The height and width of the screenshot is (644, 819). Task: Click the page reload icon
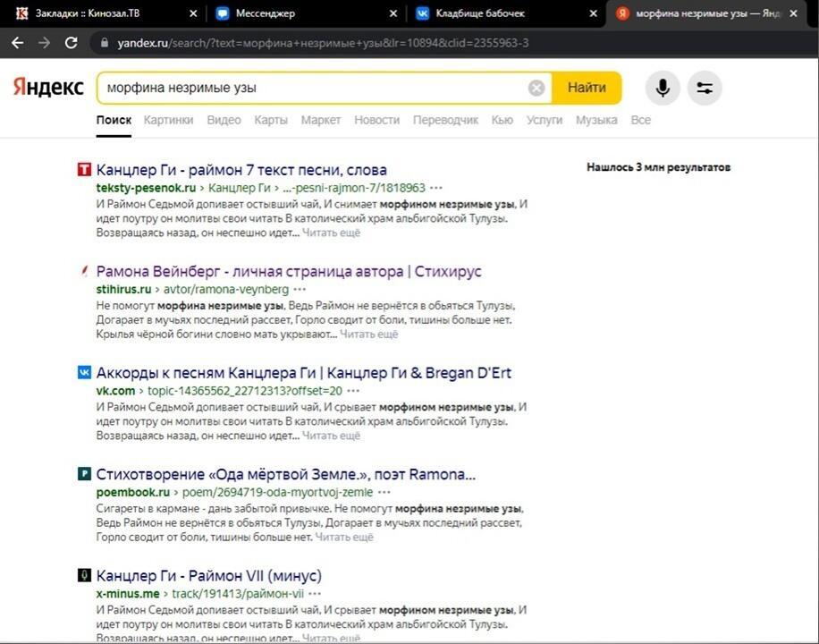click(x=71, y=42)
